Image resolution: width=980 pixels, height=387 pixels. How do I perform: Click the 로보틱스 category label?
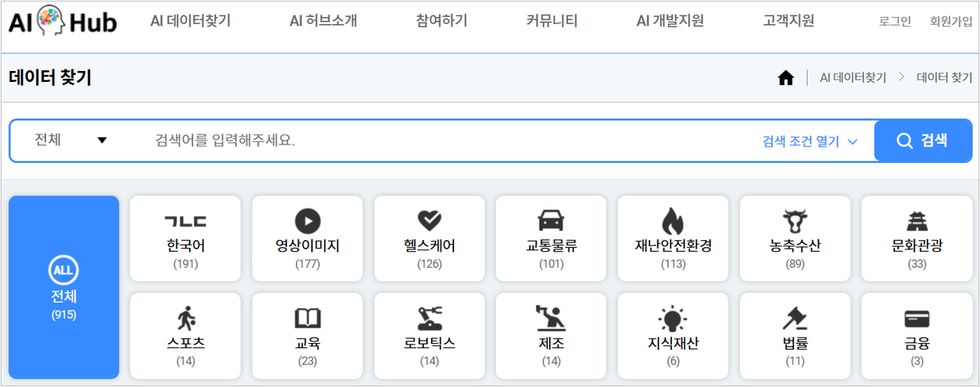(x=429, y=343)
